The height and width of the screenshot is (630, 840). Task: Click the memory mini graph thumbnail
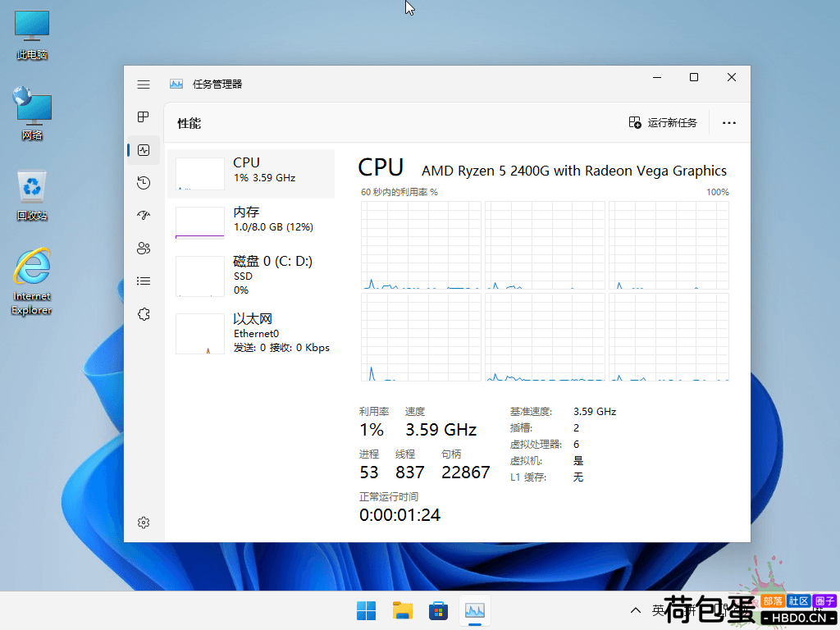pos(200,223)
